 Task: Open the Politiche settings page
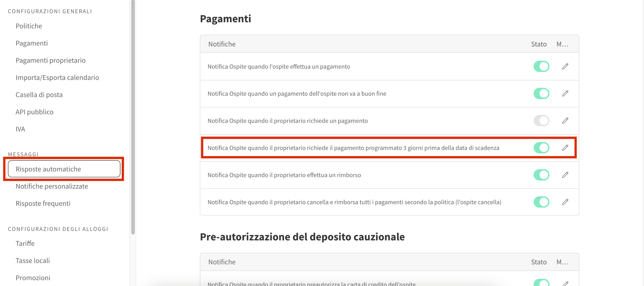29,26
